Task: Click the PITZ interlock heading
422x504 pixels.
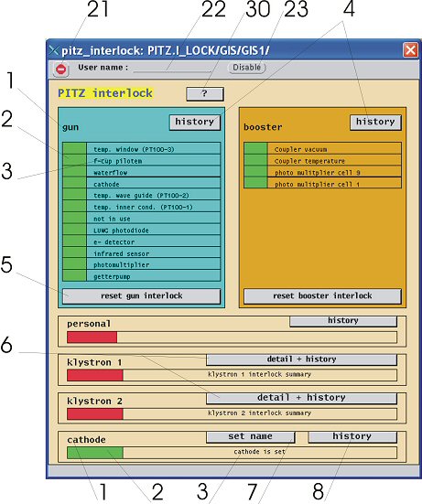Action: point(105,93)
